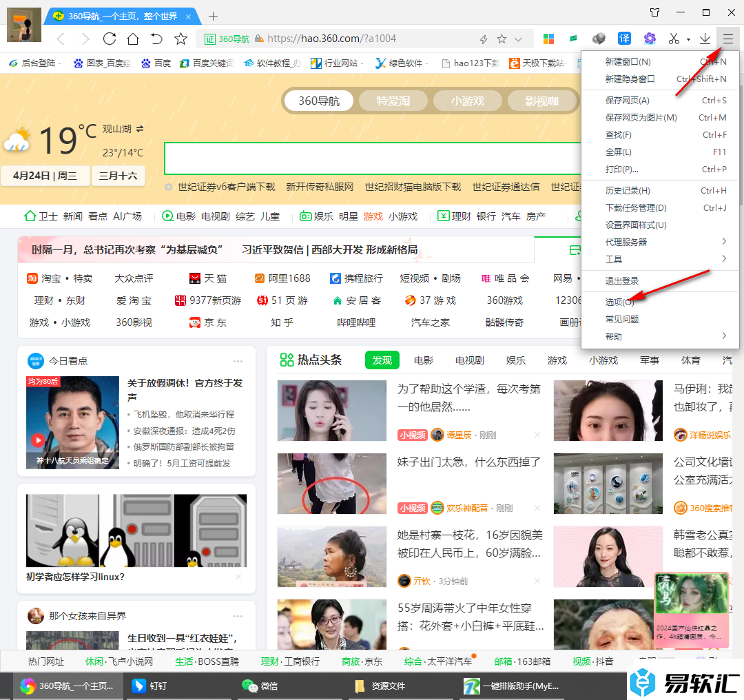744x700 pixels.
Task: Switch to 影视咖 tab
Action: [541, 101]
